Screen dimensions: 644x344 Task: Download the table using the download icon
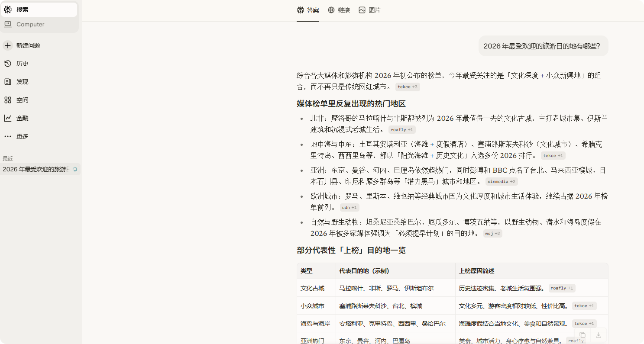coord(599,335)
